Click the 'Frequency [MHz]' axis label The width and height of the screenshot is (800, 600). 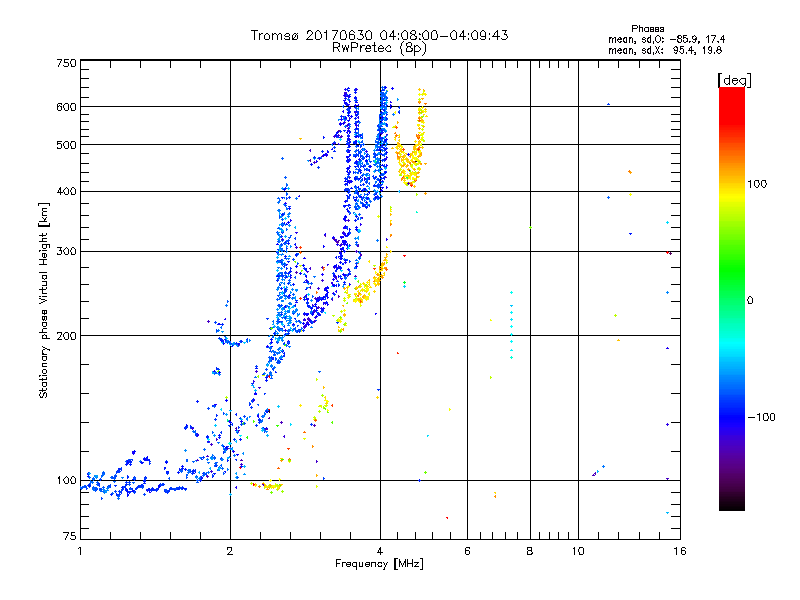click(379, 564)
